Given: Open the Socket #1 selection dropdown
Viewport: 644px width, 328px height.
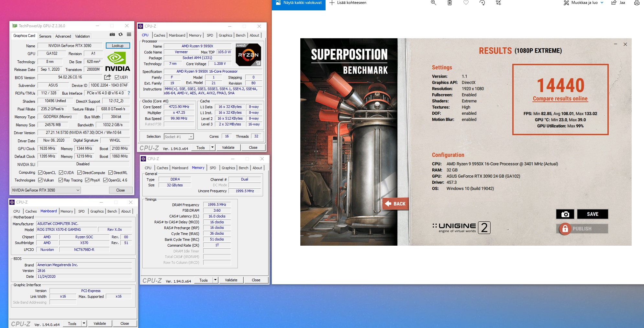Looking at the screenshot, I should (x=179, y=137).
